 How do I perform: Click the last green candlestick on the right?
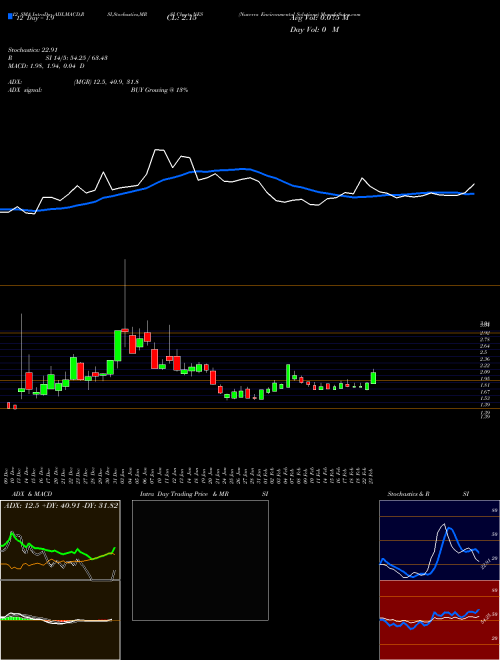[373, 377]
